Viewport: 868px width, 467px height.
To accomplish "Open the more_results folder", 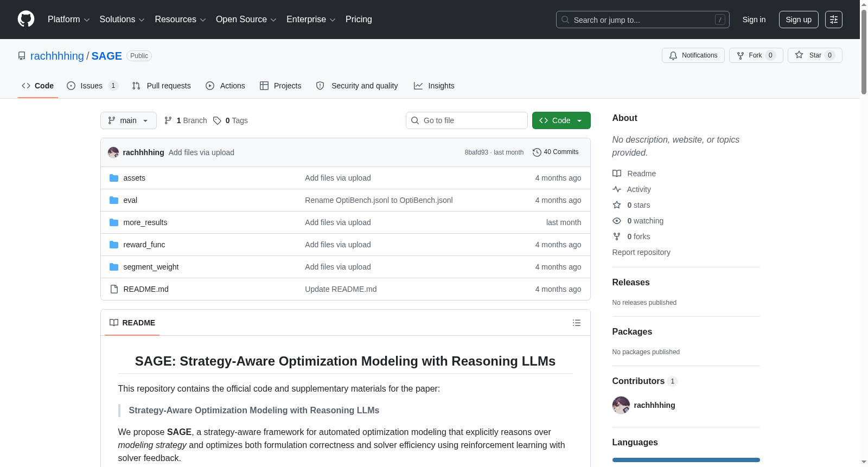I will (x=145, y=222).
